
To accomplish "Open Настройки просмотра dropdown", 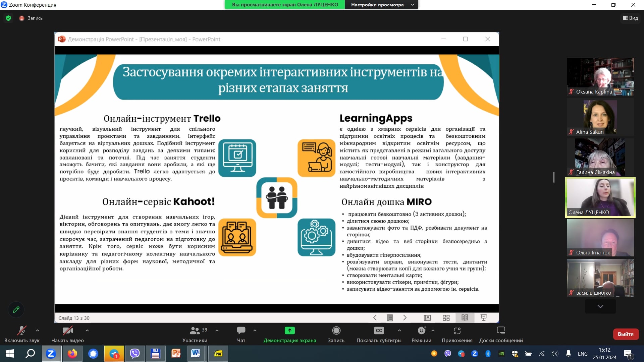I will 382,5.
